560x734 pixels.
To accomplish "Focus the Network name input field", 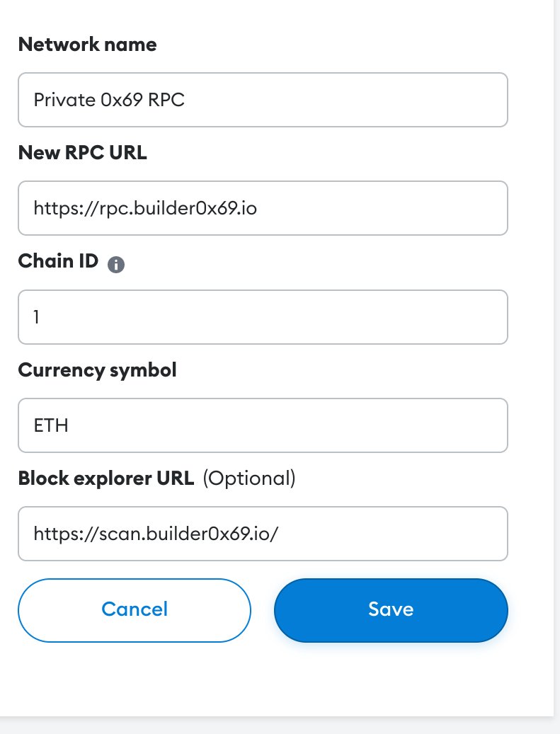I will [263, 100].
